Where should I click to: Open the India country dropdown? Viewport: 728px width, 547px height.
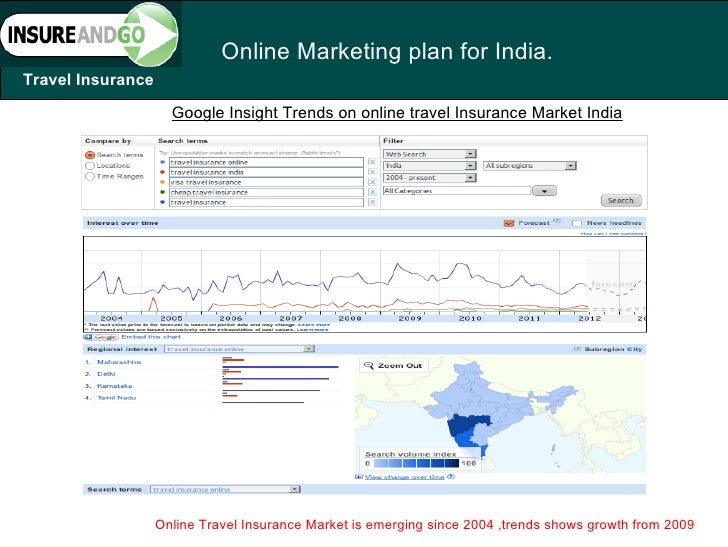click(x=429, y=166)
